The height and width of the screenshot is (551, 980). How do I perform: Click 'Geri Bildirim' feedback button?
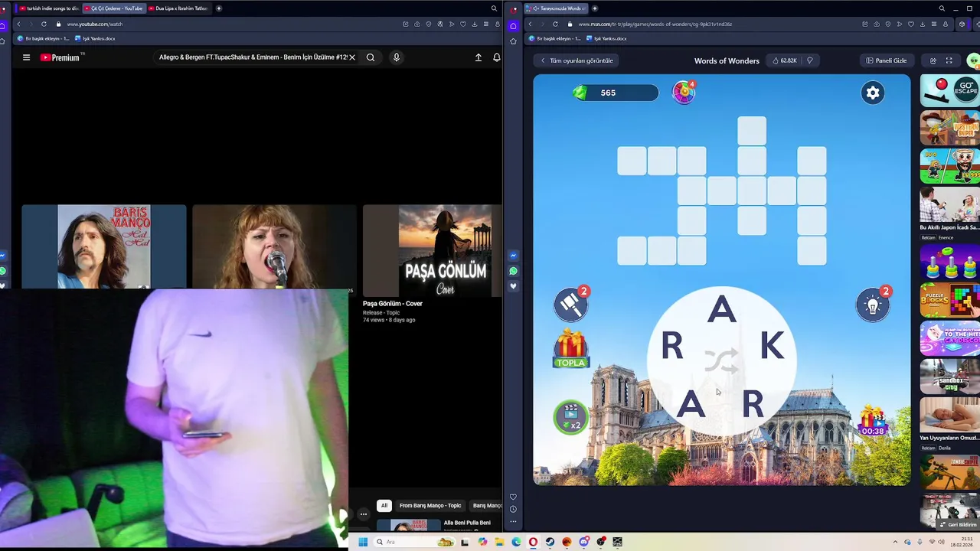(957, 525)
